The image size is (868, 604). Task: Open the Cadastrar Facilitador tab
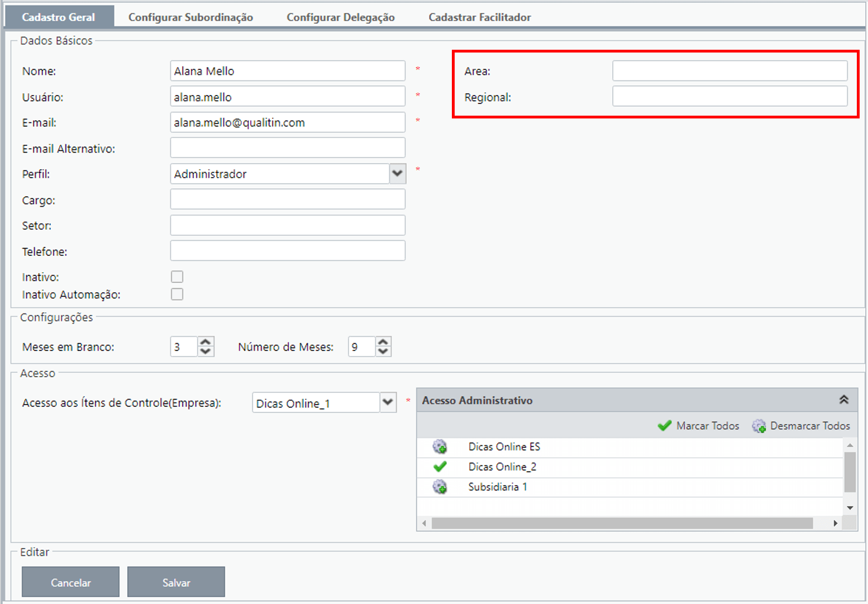(x=480, y=17)
